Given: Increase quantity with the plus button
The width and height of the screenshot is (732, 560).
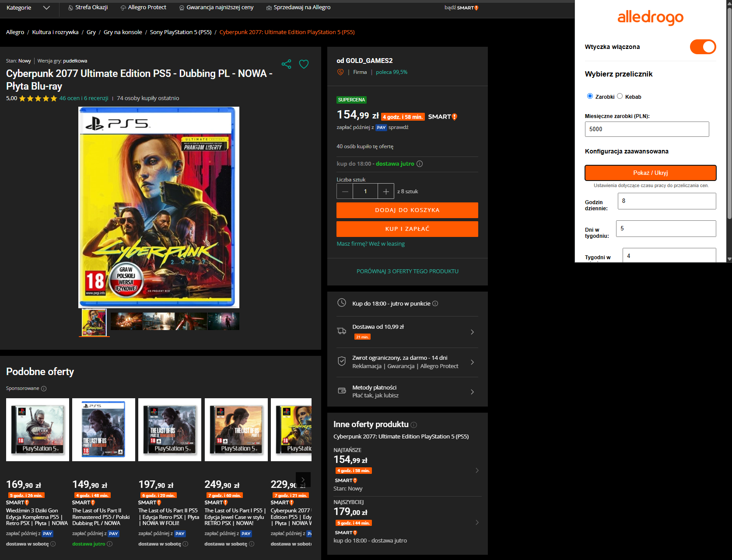Looking at the screenshot, I should click(x=385, y=191).
